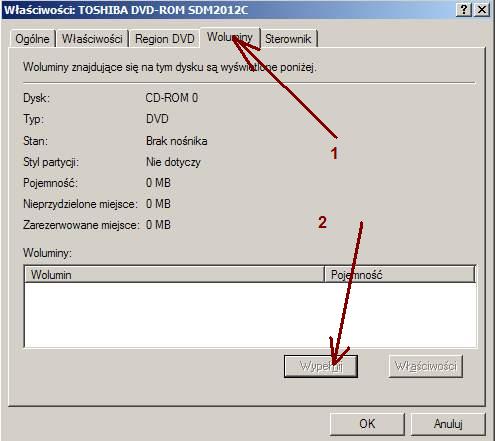Select the 'Nie dotyczy' partition style value
This screenshot has width=495, height=441.
point(173,162)
